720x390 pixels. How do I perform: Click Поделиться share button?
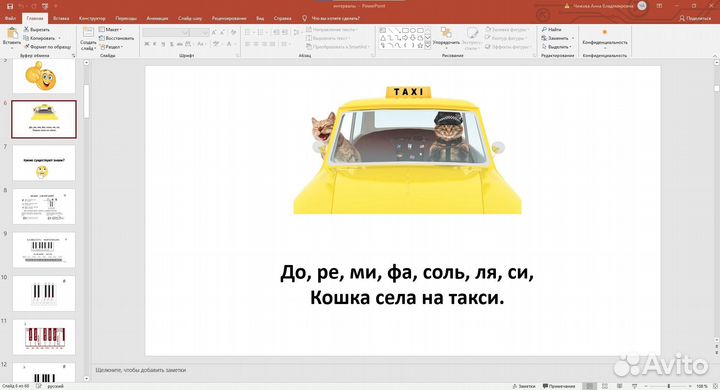(x=695, y=18)
